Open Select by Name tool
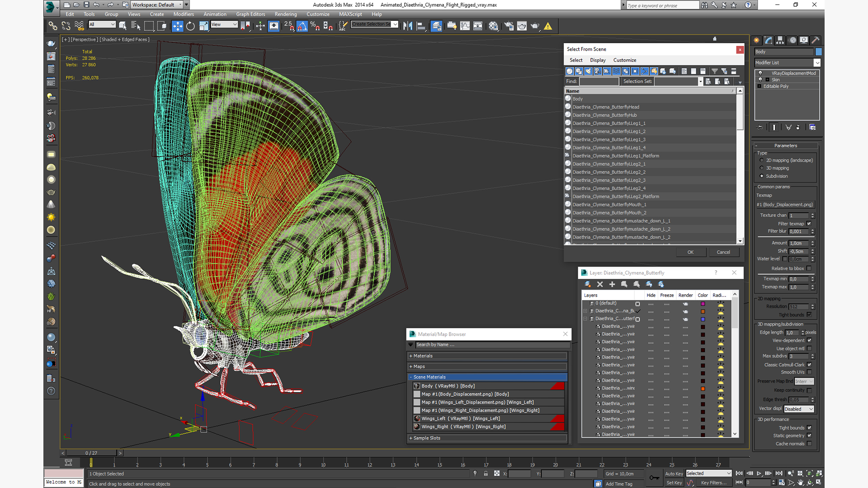The height and width of the screenshot is (488, 868). pos(136,26)
